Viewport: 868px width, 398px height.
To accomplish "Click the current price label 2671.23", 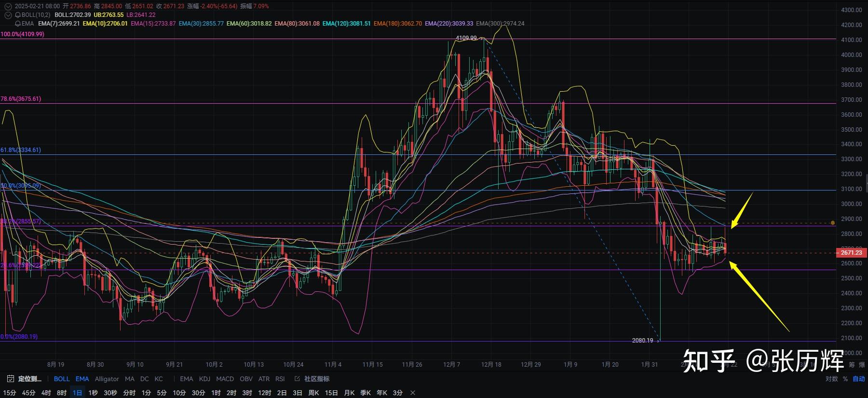I will pos(851,253).
